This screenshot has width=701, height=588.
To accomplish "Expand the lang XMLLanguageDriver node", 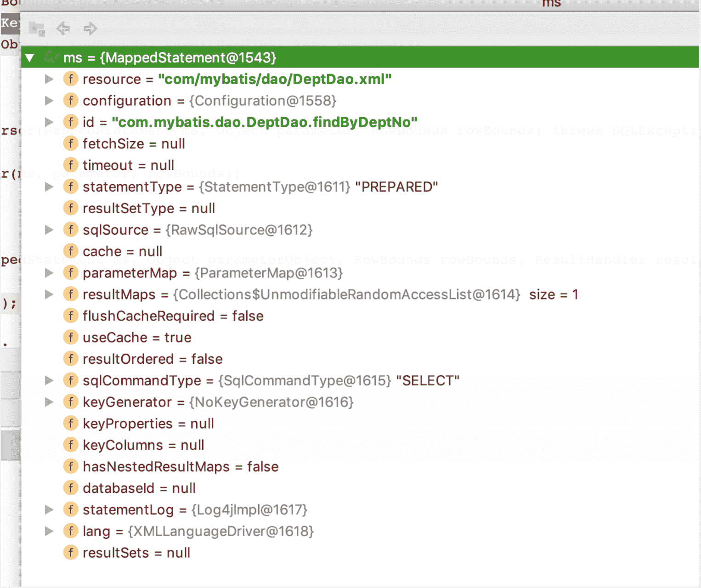I will click(49, 531).
